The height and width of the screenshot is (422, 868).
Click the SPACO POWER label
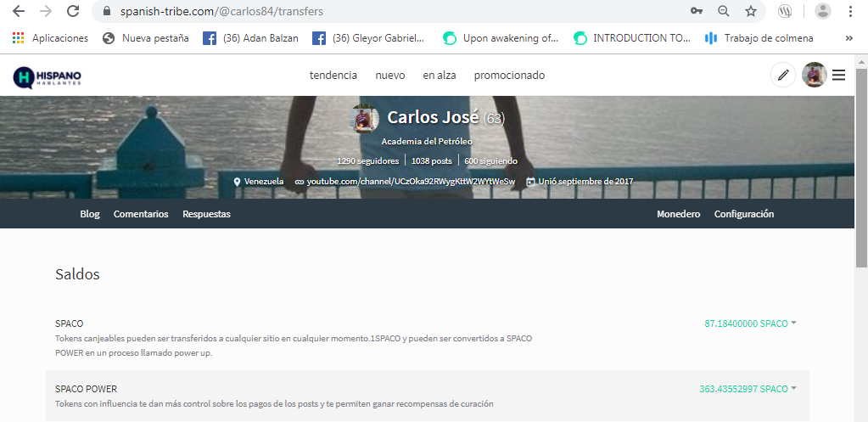86,389
